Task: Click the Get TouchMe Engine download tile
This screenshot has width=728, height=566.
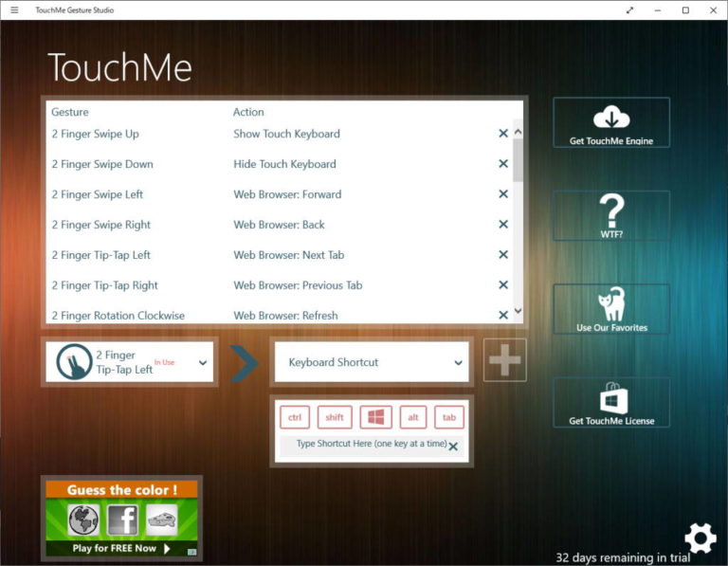Action: pos(611,122)
